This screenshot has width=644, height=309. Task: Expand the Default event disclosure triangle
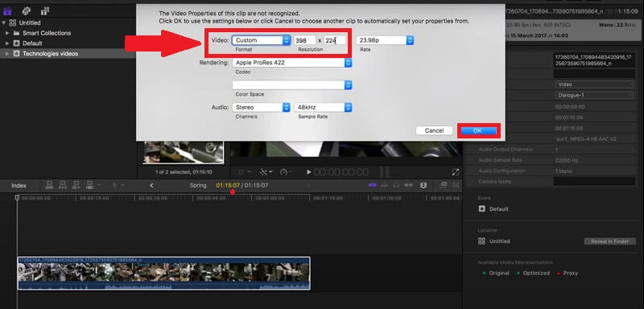[7, 43]
